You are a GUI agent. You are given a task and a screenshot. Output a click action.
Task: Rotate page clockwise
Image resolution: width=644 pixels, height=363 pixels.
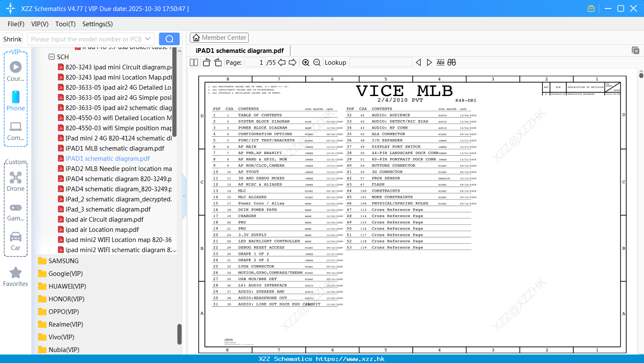(218, 63)
